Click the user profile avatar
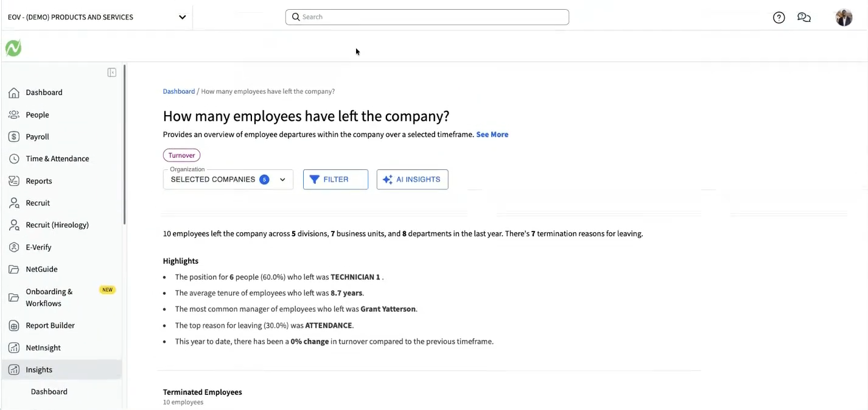 click(x=844, y=17)
